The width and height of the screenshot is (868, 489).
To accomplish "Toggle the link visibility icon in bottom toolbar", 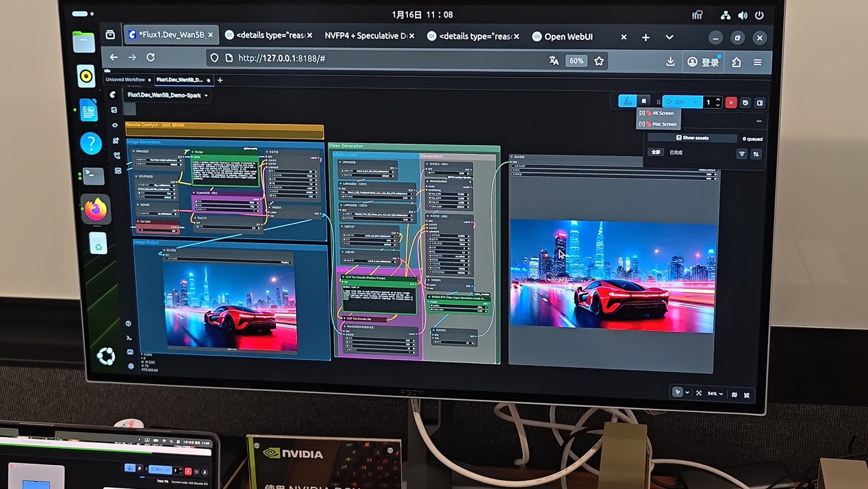I will tap(747, 395).
